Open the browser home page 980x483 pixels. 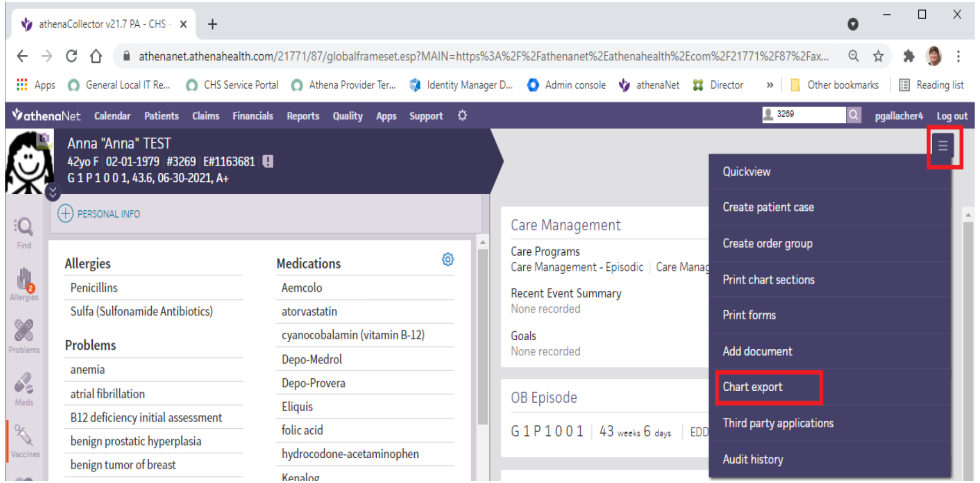96,56
